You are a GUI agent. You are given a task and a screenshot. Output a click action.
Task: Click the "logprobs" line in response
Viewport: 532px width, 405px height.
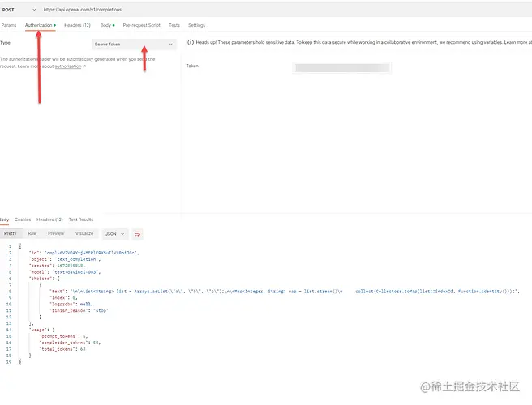71,305
